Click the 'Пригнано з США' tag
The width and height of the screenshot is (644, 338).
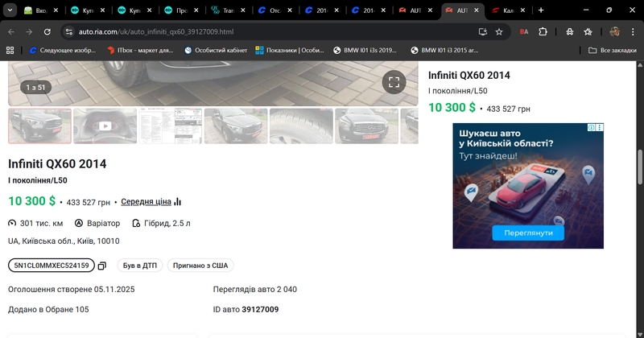click(200, 266)
